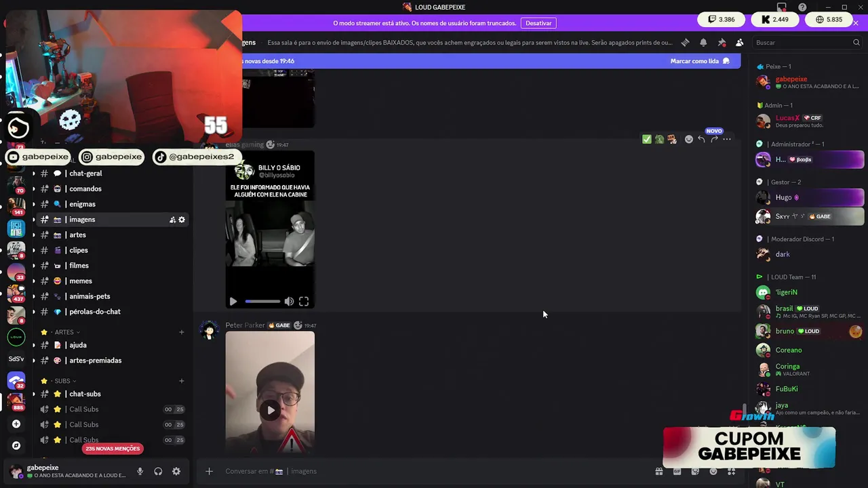Expand arrow beside memes channel
Viewport: 868px width, 488px height.
point(33,281)
